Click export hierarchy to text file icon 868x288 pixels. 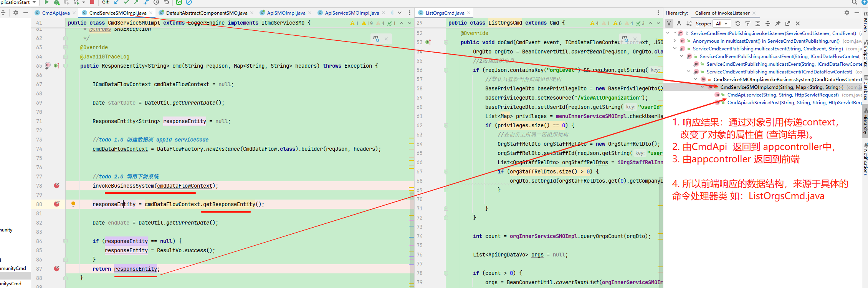click(x=787, y=23)
